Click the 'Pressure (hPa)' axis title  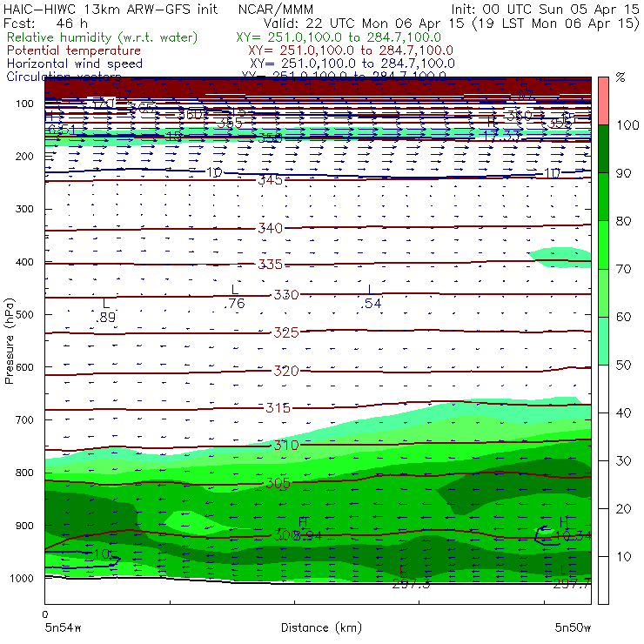[9, 341]
